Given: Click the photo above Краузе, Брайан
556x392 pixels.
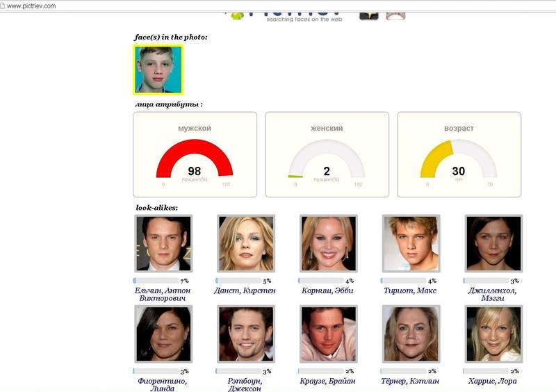Looking at the screenshot, I should (328, 334).
